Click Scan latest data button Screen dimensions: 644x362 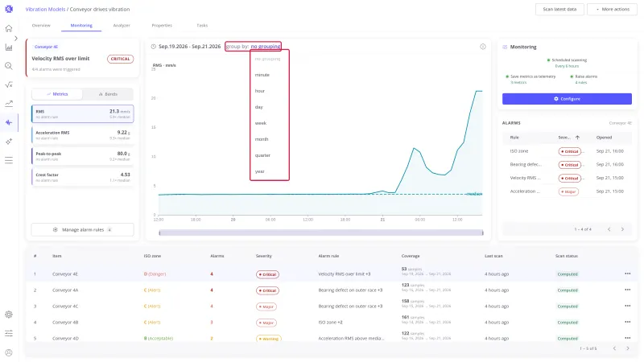coord(559,9)
